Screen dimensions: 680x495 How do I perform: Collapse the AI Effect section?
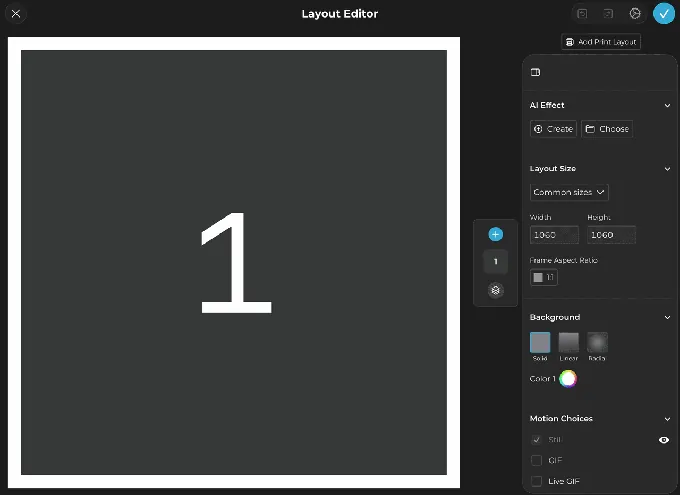(x=667, y=105)
